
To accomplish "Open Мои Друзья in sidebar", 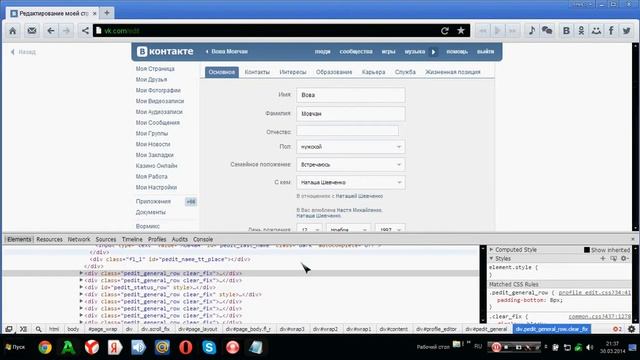I will coord(151,79).
